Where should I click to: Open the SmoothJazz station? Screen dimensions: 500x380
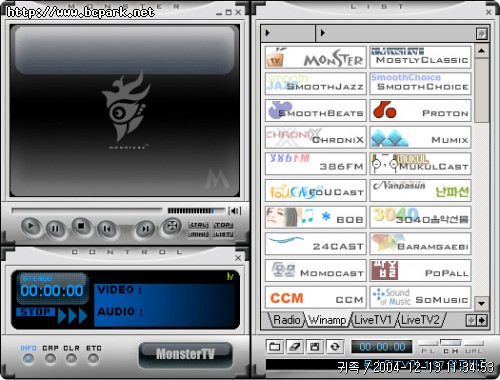pos(316,84)
